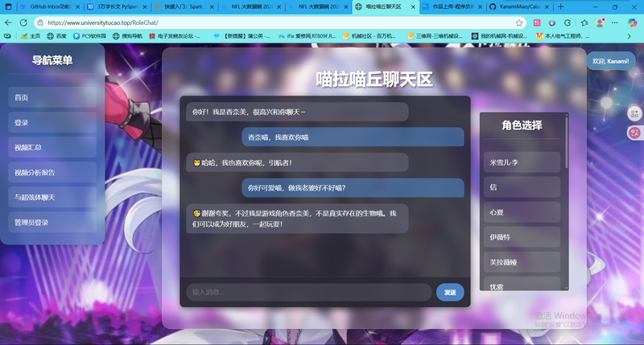Open the Settings and more ellipsis menu
This screenshot has width=644, height=345.
point(615,23)
